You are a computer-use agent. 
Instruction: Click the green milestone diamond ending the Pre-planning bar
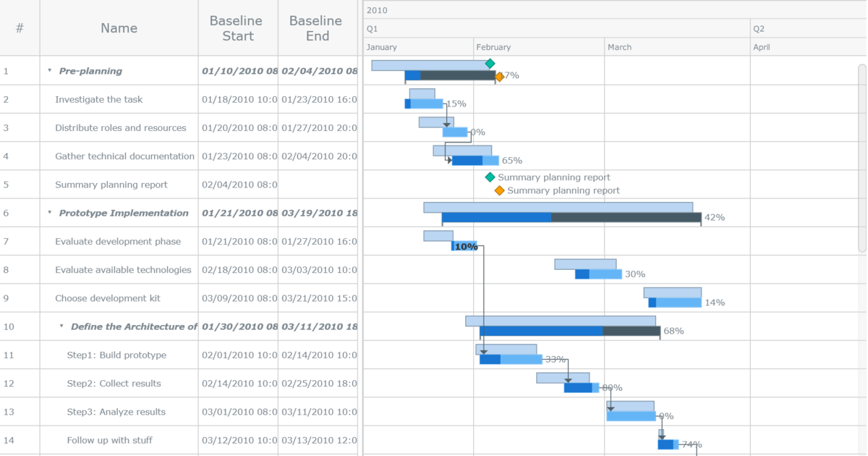491,64
